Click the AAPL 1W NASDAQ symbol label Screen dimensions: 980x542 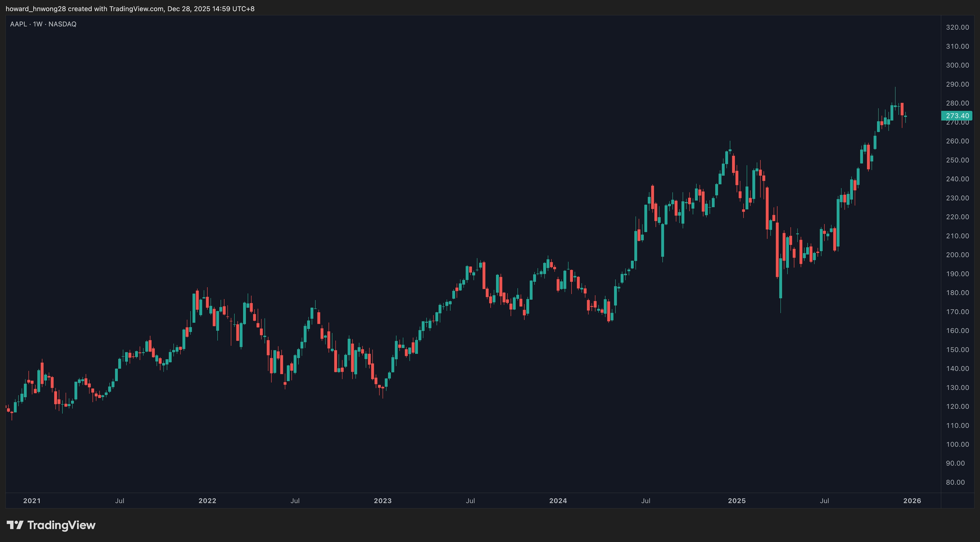[x=43, y=24]
